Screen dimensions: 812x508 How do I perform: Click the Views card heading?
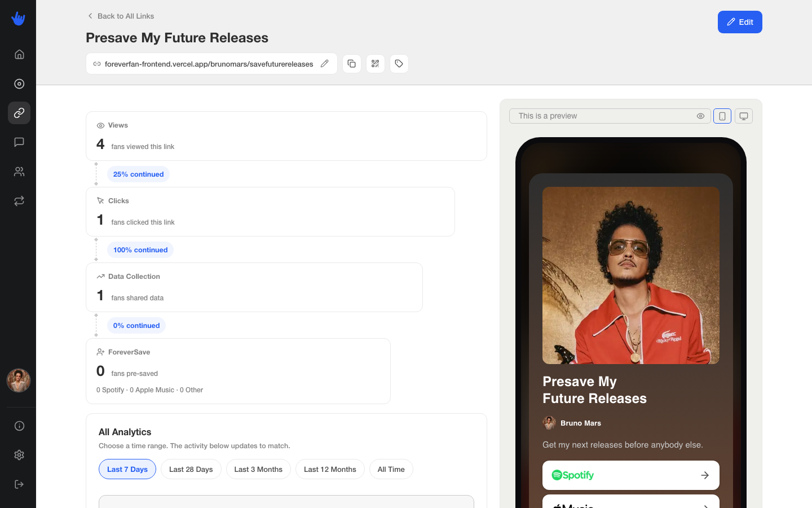pyautogui.click(x=118, y=125)
